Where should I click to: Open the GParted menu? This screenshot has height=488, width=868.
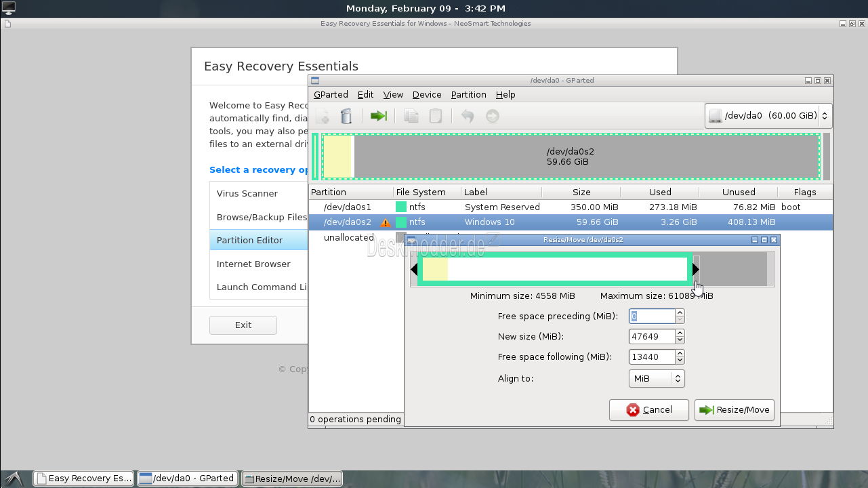331,95
